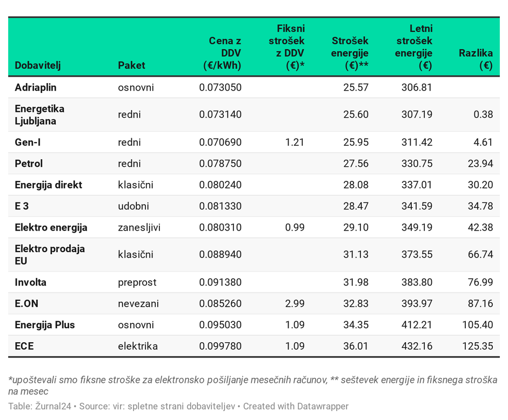Click the Razlika column header
The image size is (508, 420).
(476, 59)
